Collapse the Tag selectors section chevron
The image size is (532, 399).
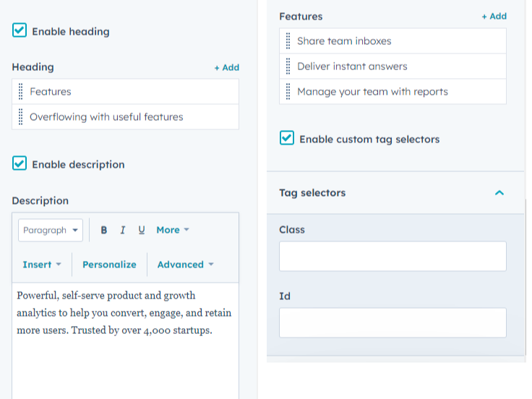(x=499, y=193)
